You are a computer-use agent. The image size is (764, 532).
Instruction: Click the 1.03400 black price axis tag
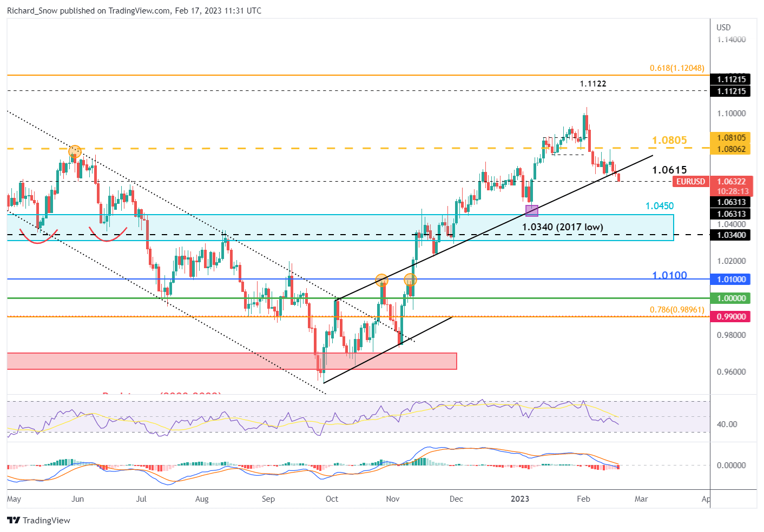(731, 235)
